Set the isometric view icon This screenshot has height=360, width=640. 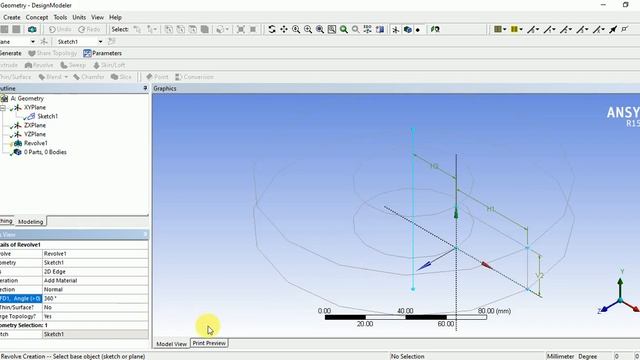[x=367, y=29]
